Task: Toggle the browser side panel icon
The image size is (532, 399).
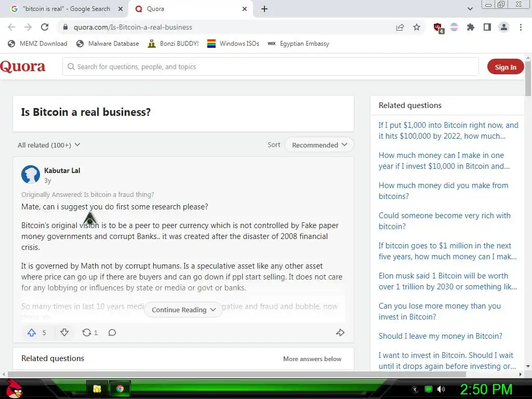Action: 487,27
